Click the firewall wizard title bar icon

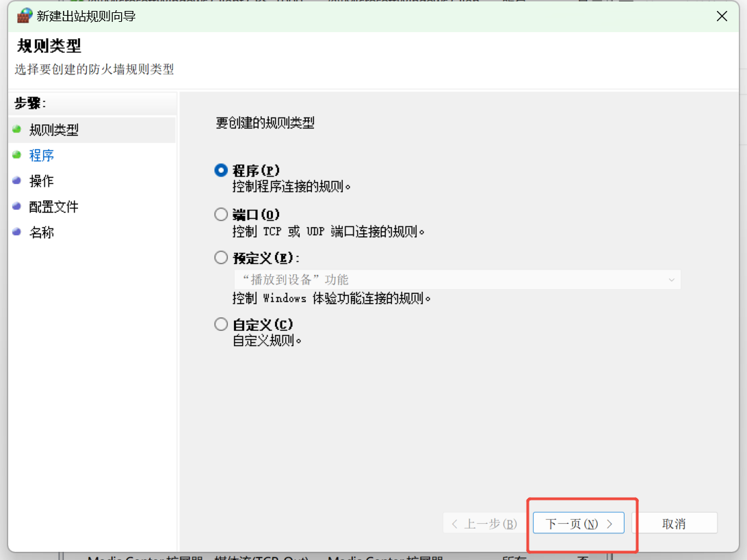coord(25,16)
